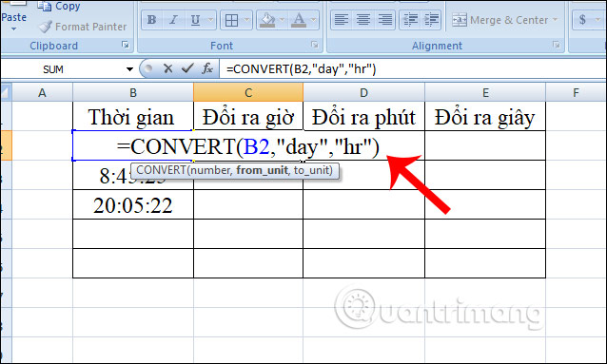Click the CONVERT function name in tooltip

[161, 170]
